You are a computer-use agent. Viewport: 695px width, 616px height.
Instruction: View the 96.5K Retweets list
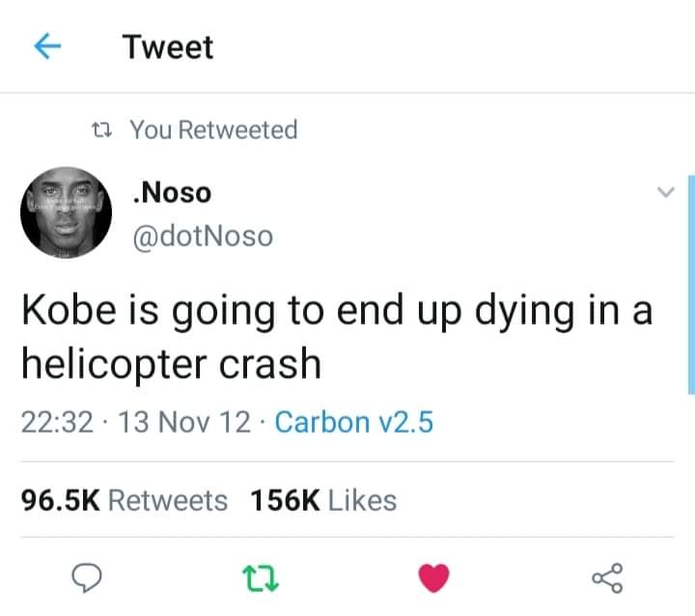click(x=125, y=501)
